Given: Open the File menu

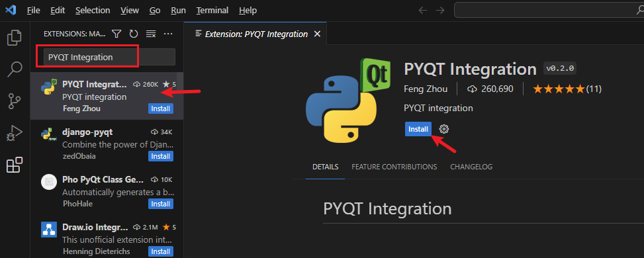Looking at the screenshot, I should pos(33,11).
